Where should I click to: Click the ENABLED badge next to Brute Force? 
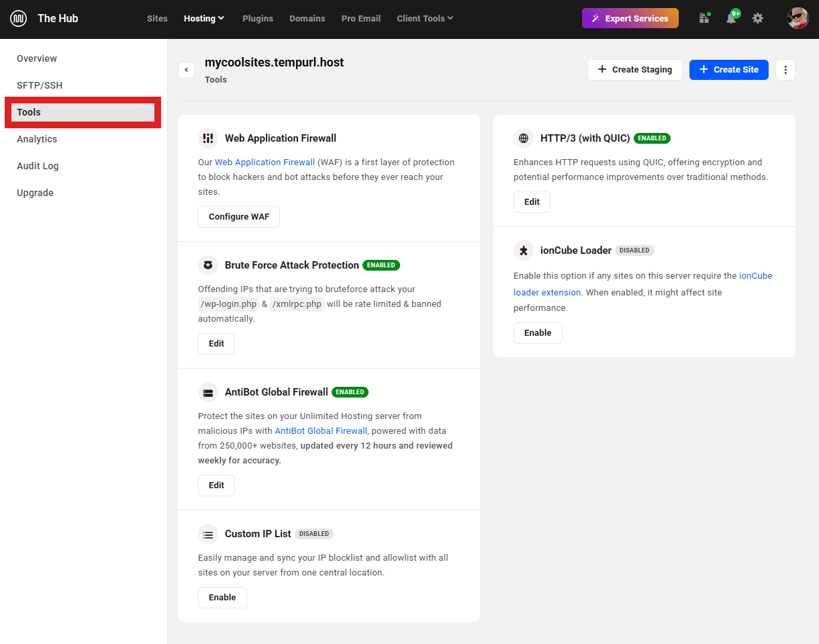[381, 265]
